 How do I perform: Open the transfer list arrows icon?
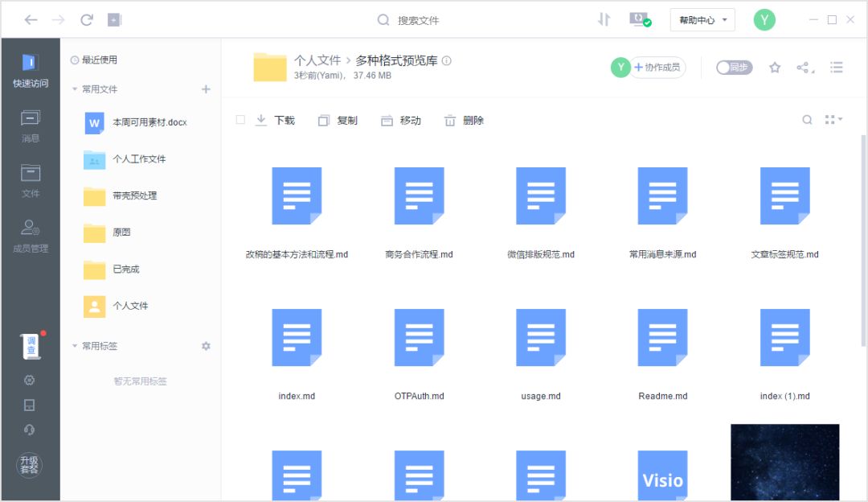[604, 20]
